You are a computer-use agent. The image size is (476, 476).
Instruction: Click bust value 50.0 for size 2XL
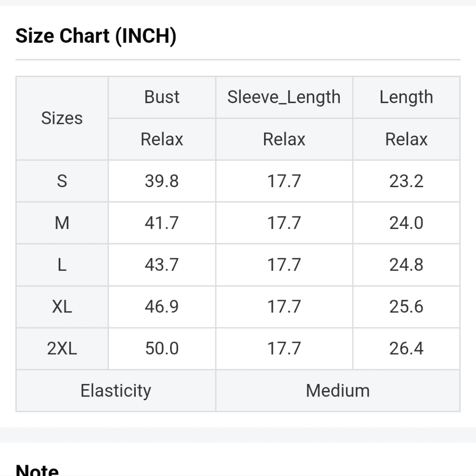[162, 348]
